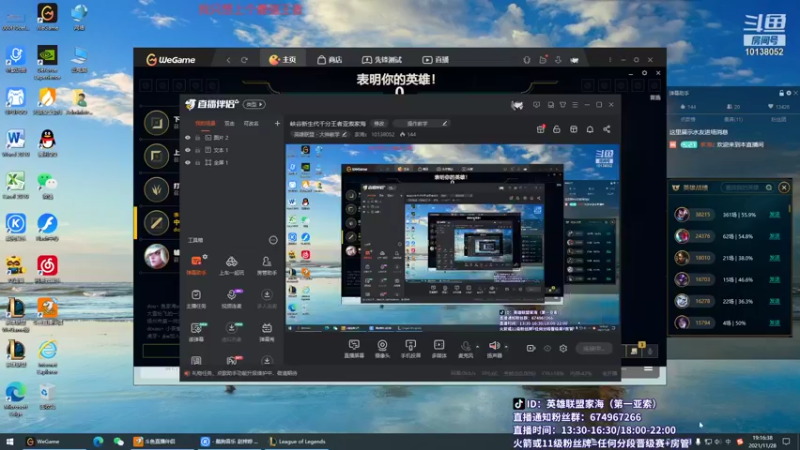Image resolution: width=800 pixels, height=450 pixels.
Task: Mute the 扬声器 speaker icon
Action: point(494,346)
